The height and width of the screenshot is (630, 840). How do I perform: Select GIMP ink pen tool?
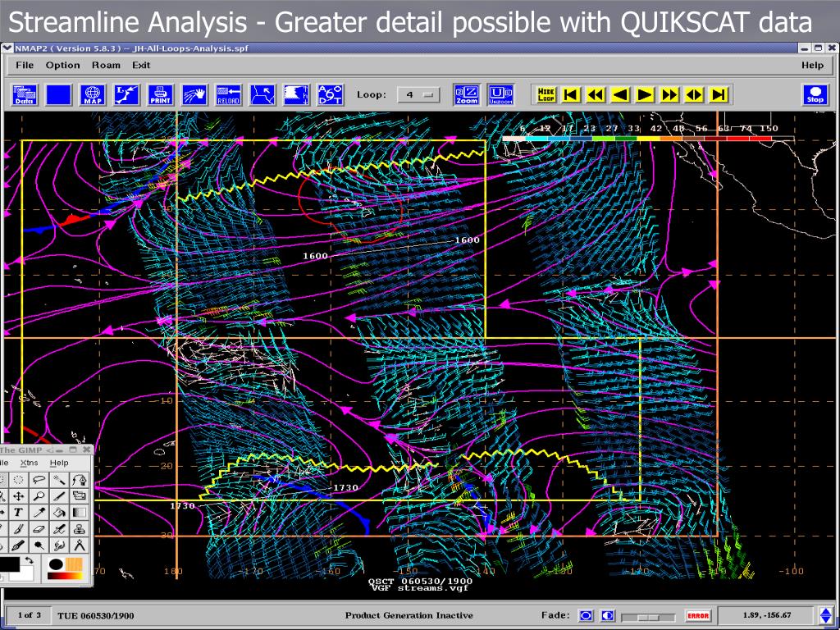click(x=18, y=546)
